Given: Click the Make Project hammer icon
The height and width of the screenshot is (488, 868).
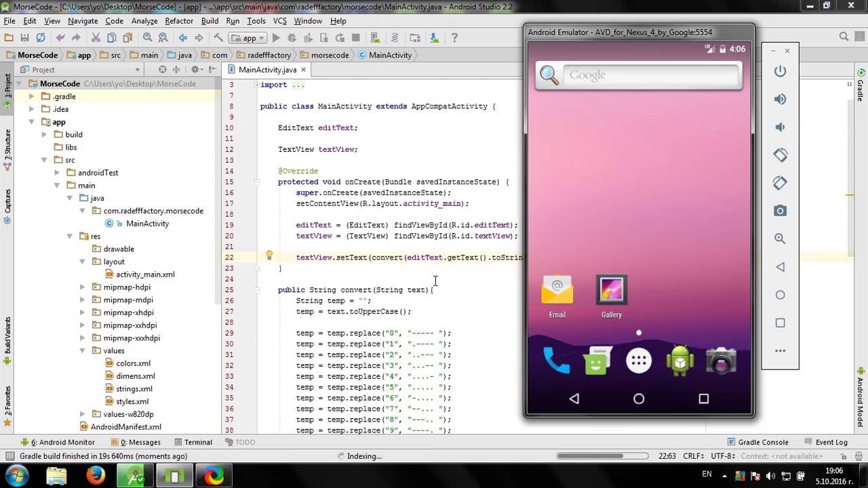Looking at the screenshot, I should tap(218, 38).
